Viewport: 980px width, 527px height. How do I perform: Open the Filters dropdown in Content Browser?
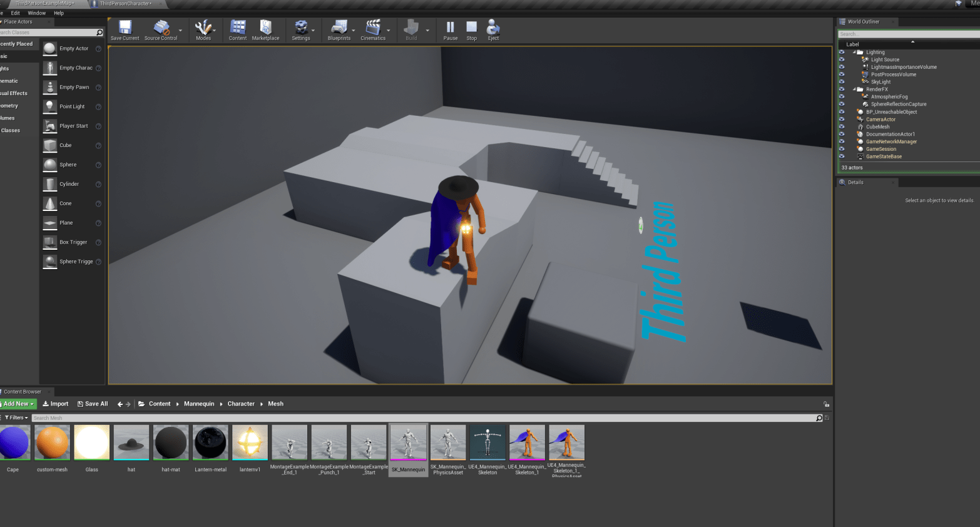(16, 417)
